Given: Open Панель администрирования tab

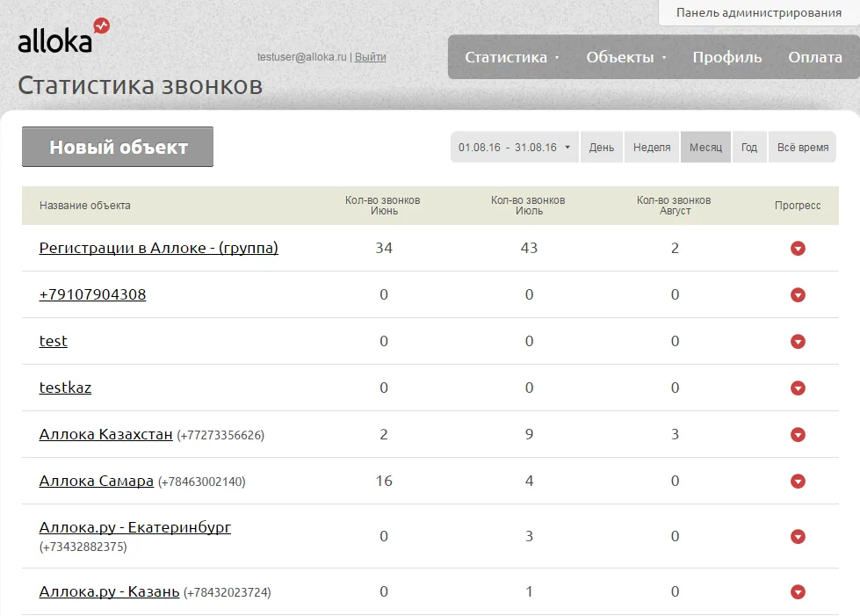Looking at the screenshot, I should click(x=758, y=12).
